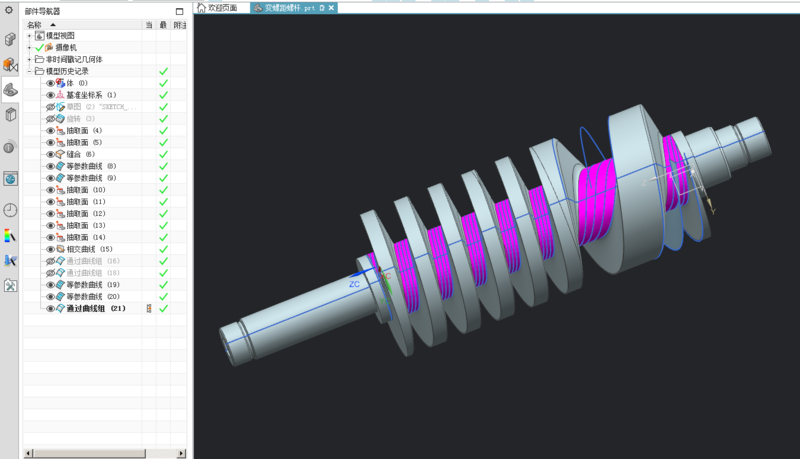Screen dimensions: 800x459
Task: Expand the 非时间戳记几何体 folder
Action: [x=29, y=59]
